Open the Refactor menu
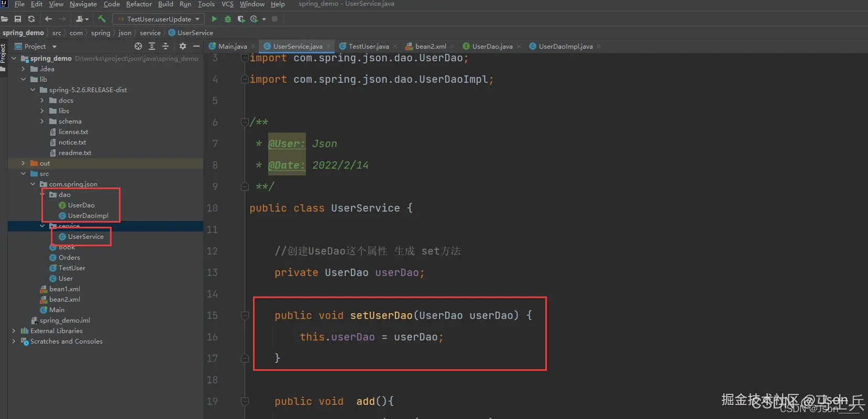This screenshot has height=419, width=868. [x=139, y=4]
